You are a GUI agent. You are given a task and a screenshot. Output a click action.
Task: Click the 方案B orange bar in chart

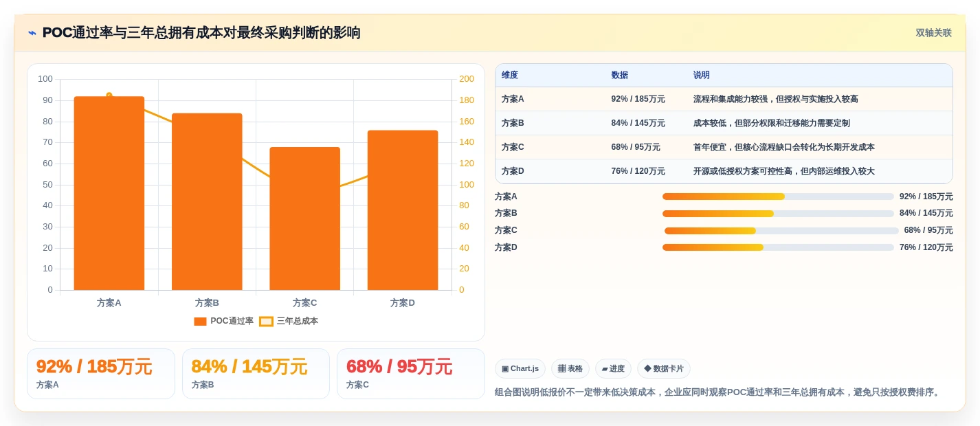[207, 201]
